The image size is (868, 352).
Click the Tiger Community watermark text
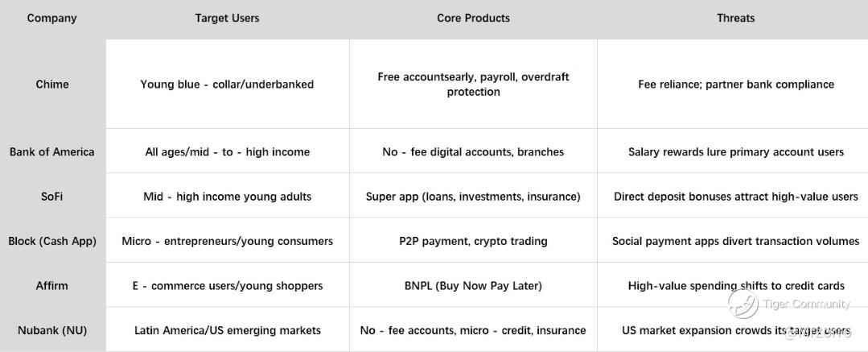(x=806, y=304)
